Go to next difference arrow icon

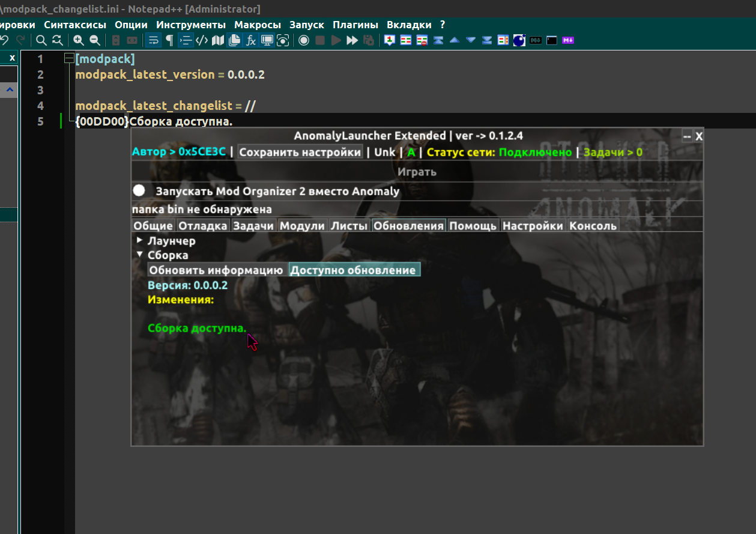point(471,40)
